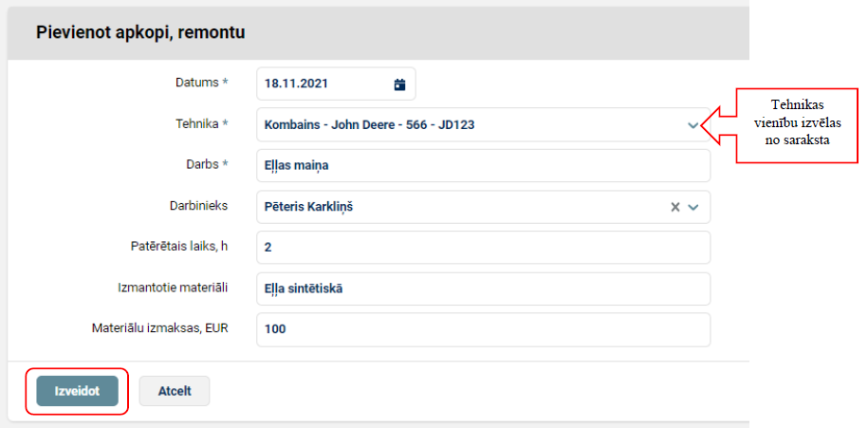The width and height of the screenshot is (868, 428).
Task: Open the calendar picker icon in Datums
Action: click(399, 84)
